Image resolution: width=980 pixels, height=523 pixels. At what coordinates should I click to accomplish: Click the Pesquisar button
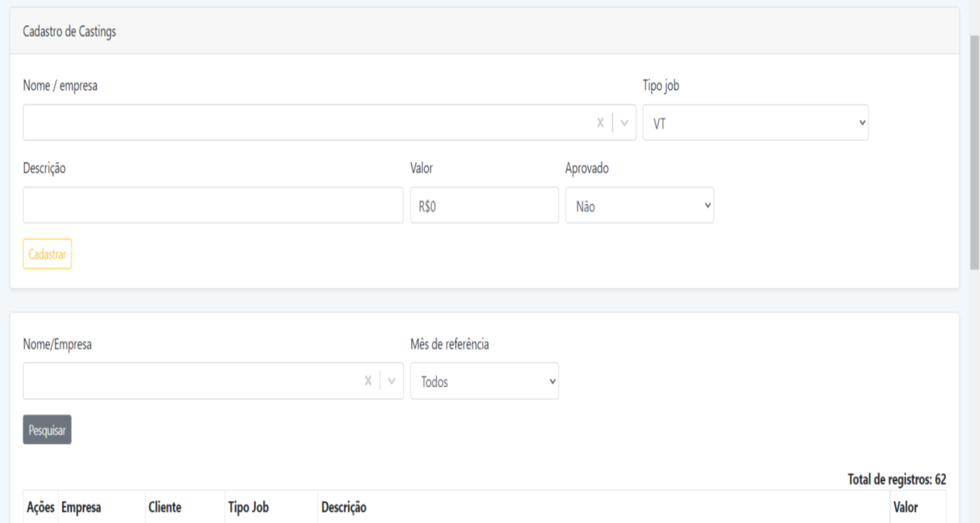click(47, 430)
